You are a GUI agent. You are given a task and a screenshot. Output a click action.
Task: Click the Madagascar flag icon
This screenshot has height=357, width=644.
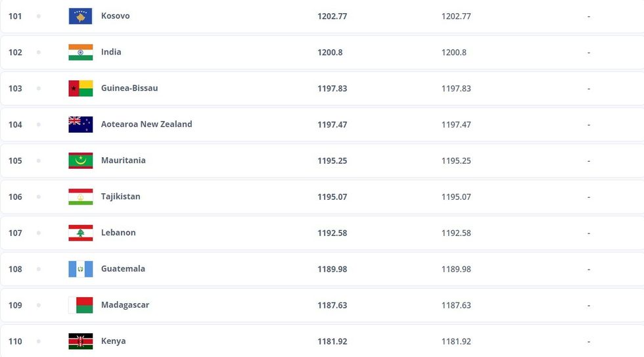(80, 305)
